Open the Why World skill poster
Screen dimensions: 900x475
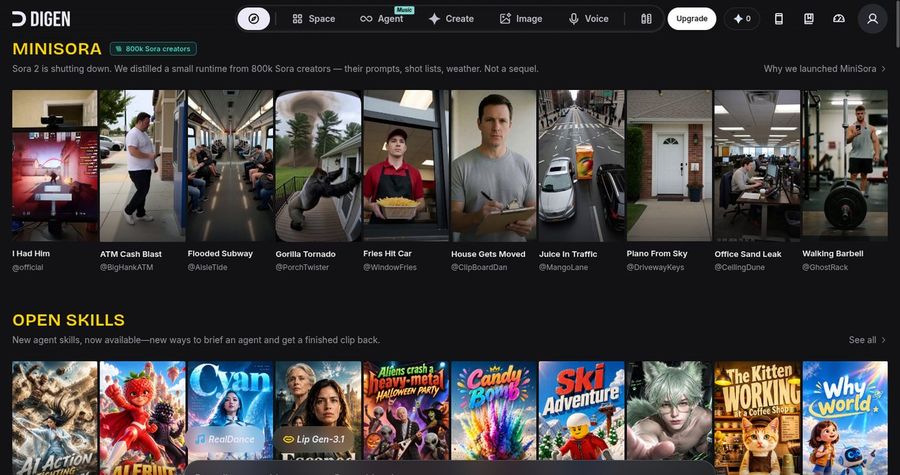[x=845, y=418]
